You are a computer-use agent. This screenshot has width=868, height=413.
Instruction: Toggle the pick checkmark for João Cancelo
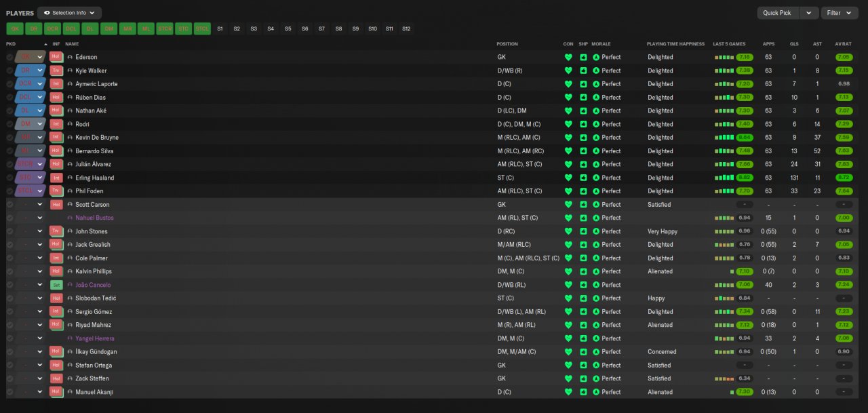point(9,285)
